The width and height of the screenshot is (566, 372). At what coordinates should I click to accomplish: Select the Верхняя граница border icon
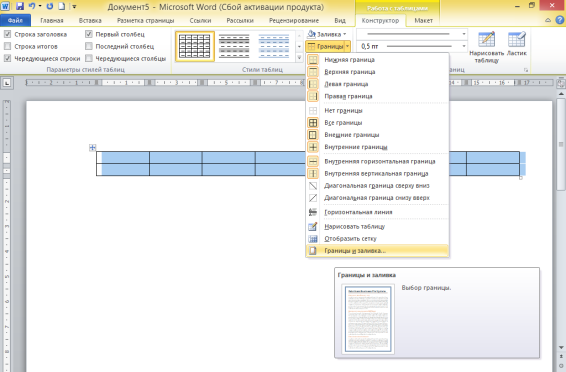tap(313, 72)
